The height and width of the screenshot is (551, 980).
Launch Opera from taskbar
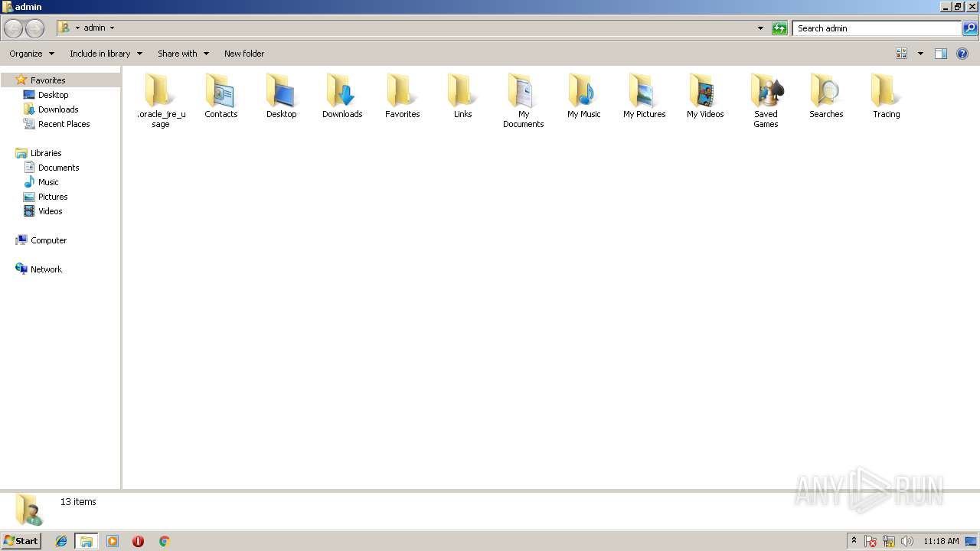(138, 541)
